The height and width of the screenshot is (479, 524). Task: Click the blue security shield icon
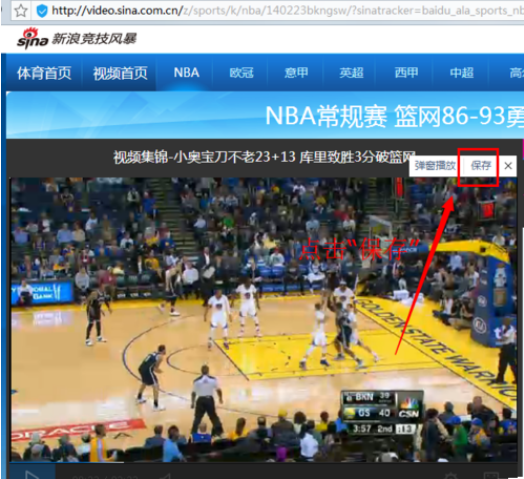pos(42,11)
